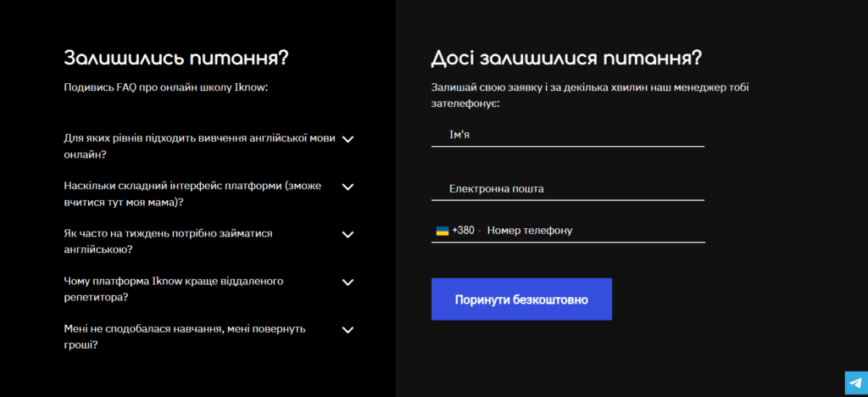The image size is (868, 397).
Task: Expand chevron beside Iknow versus tutor question
Action: (347, 282)
